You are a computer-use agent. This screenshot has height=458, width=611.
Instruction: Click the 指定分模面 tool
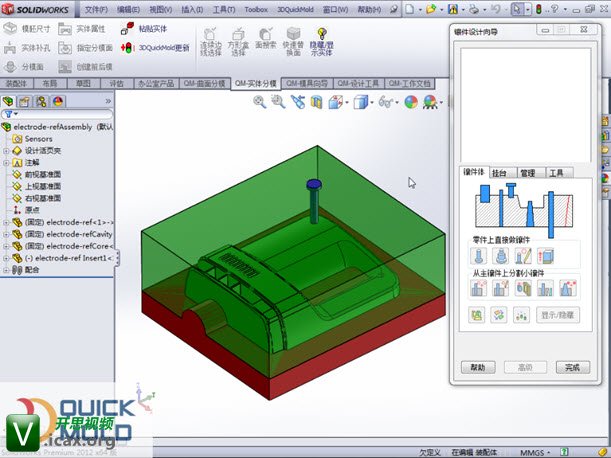pyautogui.click(x=85, y=48)
